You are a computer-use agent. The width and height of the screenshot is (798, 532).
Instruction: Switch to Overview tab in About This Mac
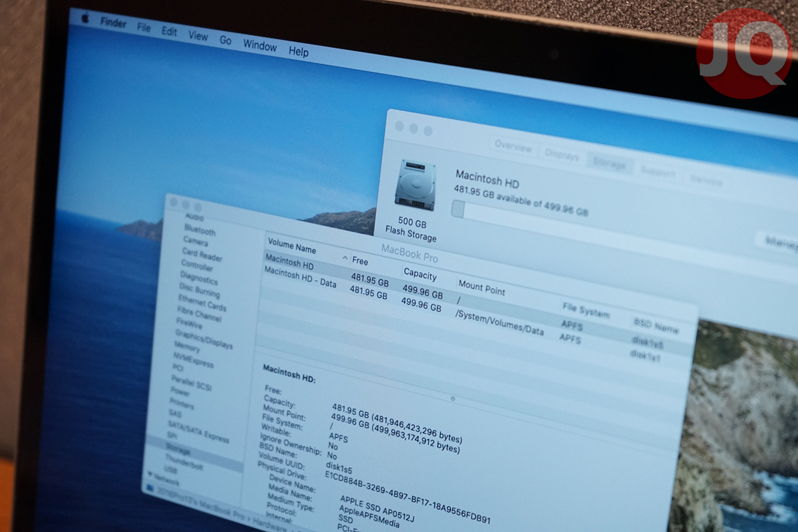tap(513, 146)
